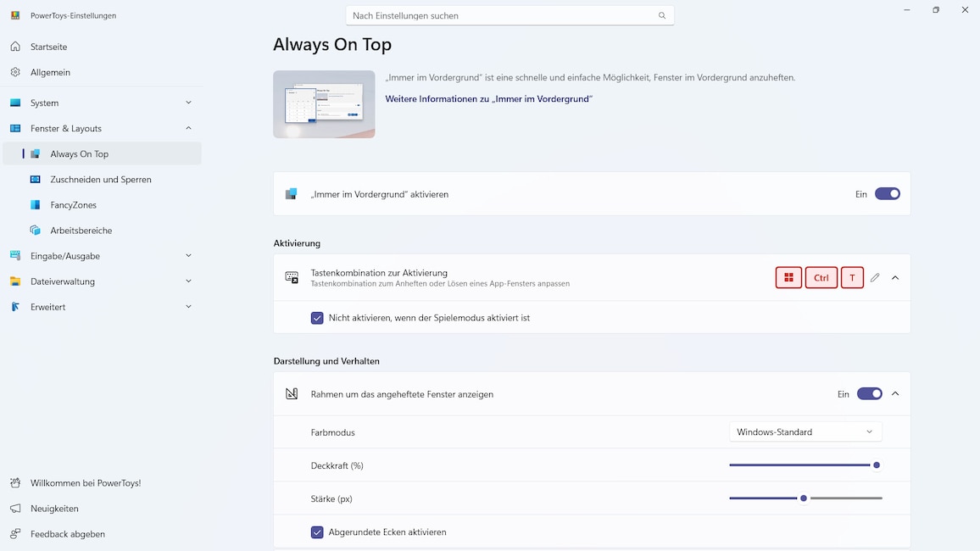Open the Farbmodus Windows-Standard dropdown
The image size is (980, 551).
[805, 432]
